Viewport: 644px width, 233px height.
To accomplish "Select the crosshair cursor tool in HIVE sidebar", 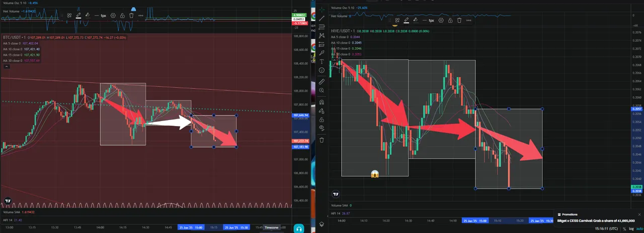I will (321, 10).
